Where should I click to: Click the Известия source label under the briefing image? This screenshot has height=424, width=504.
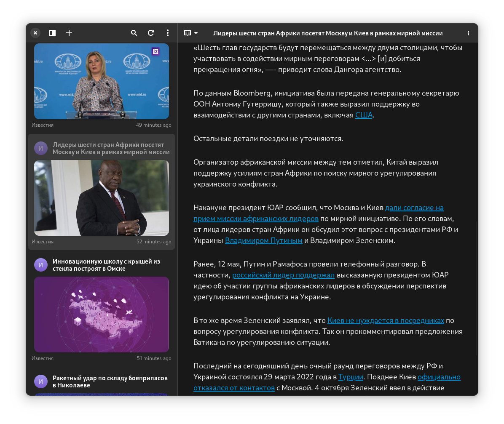[x=43, y=125]
